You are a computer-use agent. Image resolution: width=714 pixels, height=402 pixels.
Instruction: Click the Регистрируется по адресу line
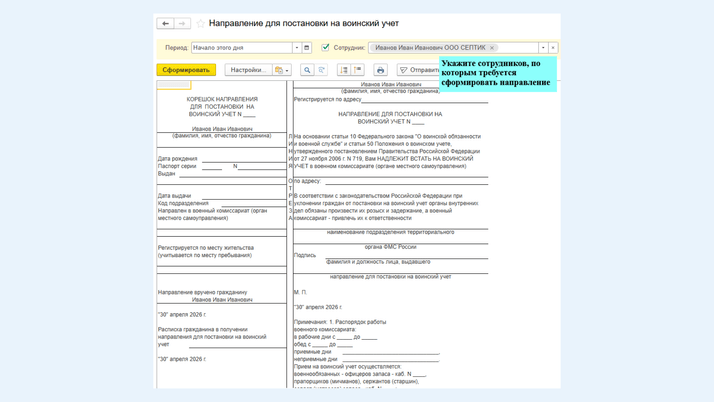tap(391, 99)
